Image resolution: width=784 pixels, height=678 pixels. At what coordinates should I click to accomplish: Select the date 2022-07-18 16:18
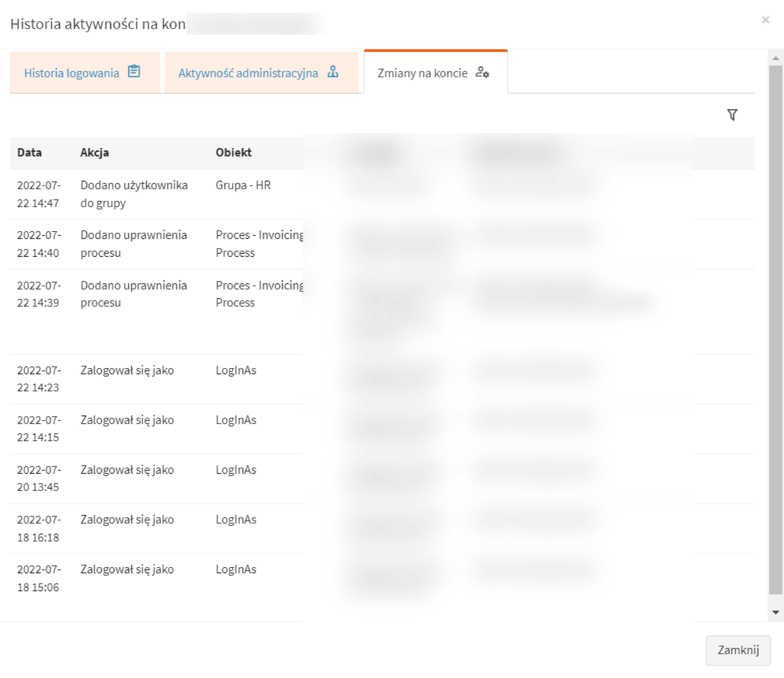click(x=39, y=528)
